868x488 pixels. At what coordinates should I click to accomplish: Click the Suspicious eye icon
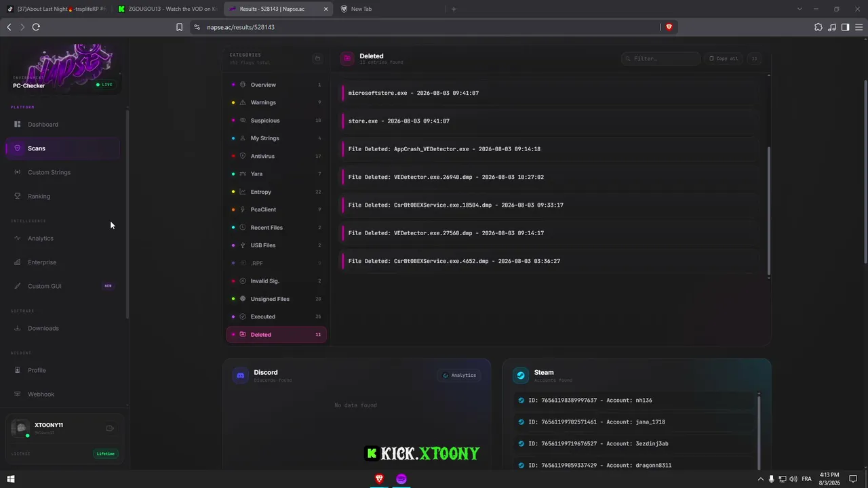243,121
